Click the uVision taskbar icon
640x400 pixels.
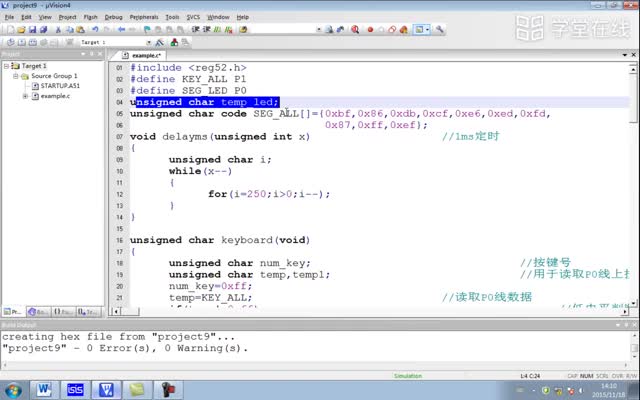[x=106, y=391]
